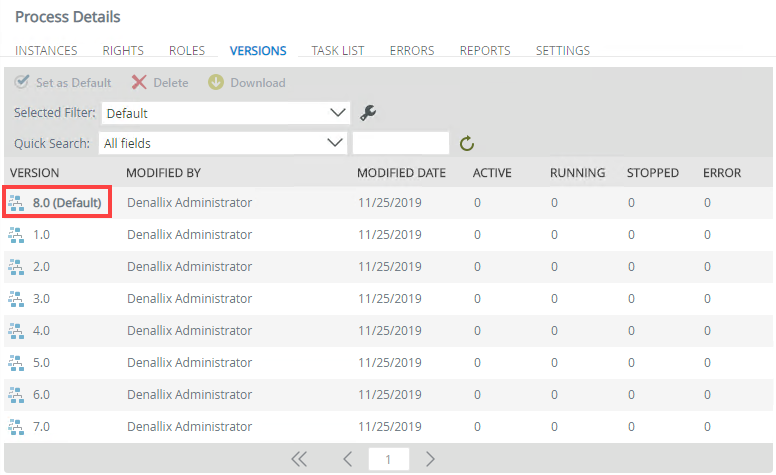Expand the Quick Search fields dropdown

click(223, 143)
